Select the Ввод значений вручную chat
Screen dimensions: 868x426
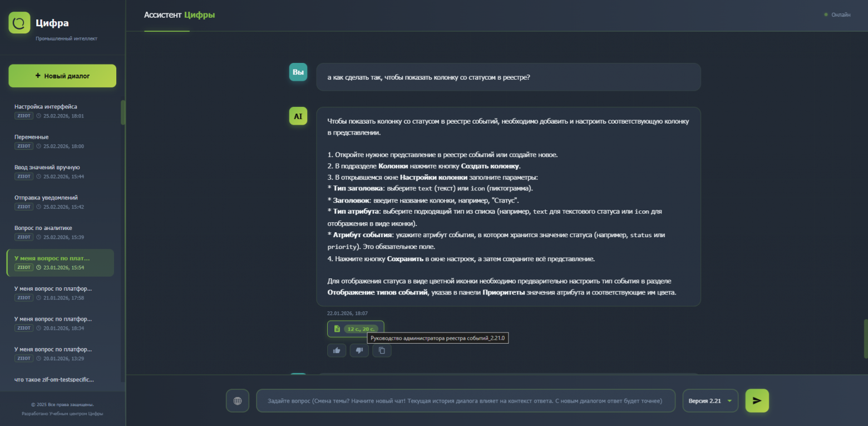pos(60,172)
